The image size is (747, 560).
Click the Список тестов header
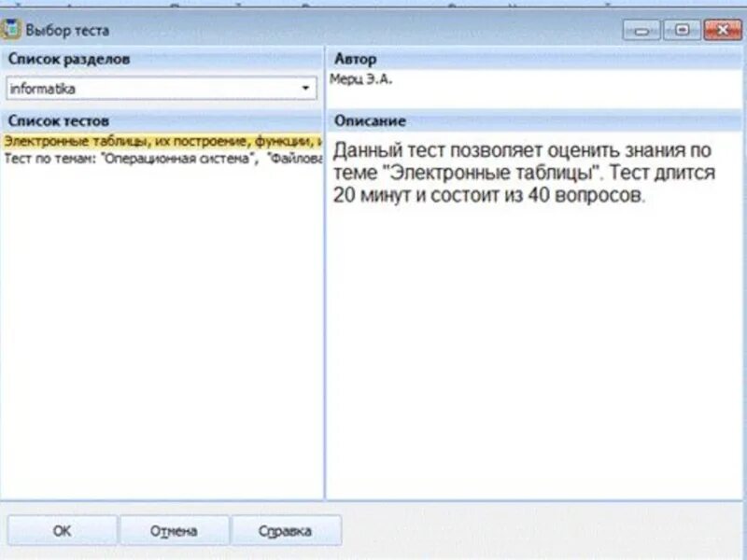coord(59,121)
